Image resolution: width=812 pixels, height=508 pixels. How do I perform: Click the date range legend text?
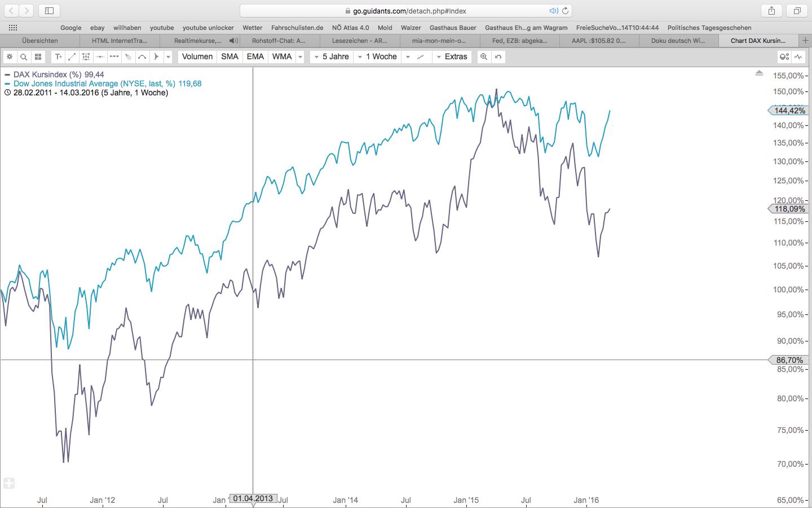tap(90, 93)
